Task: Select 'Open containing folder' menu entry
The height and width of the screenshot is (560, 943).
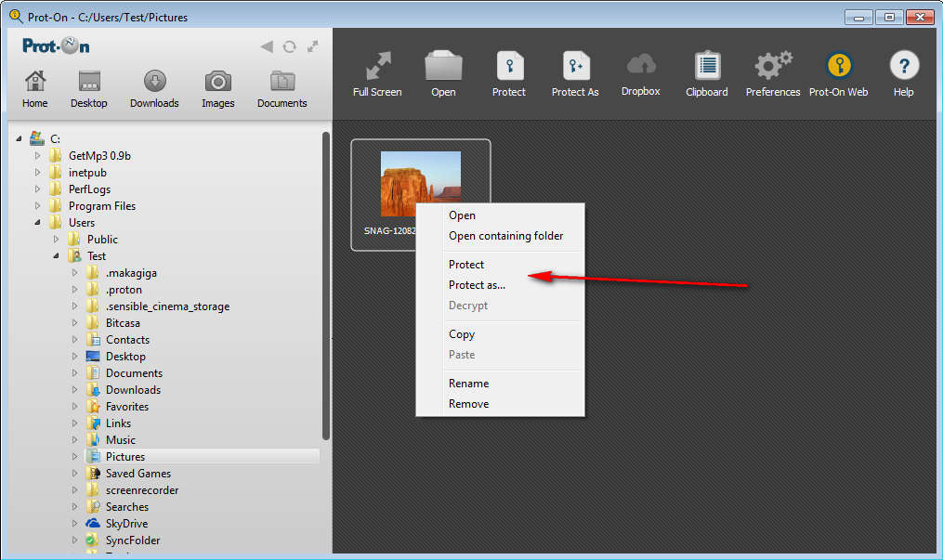Action: click(x=505, y=236)
